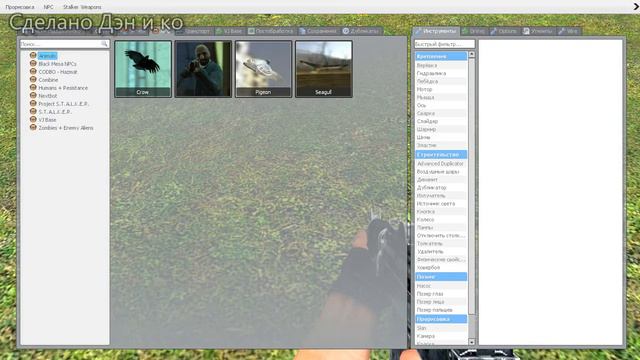Open the Прорисовка menu in the top bar
640x360 pixels.
pos(20,7)
